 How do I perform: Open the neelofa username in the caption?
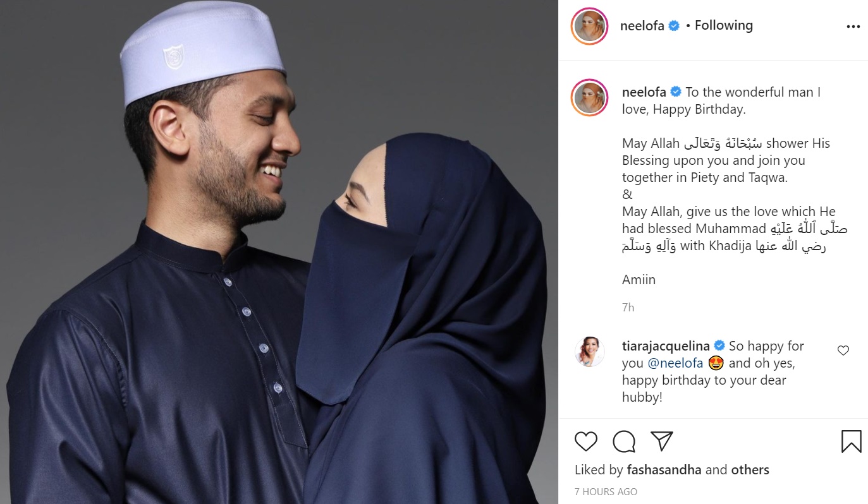(643, 92)
